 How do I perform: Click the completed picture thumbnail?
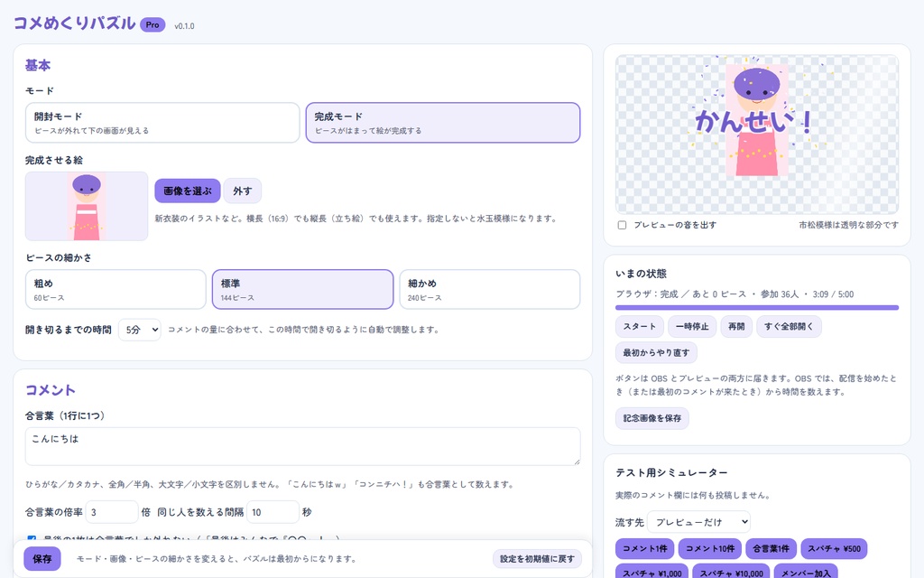[87, 207]
